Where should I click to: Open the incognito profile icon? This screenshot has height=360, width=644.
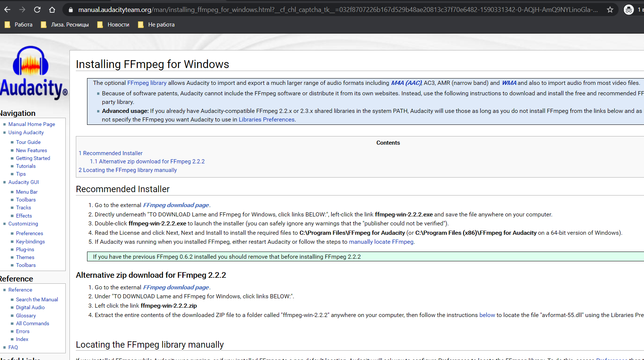click(x=629, y=10)
